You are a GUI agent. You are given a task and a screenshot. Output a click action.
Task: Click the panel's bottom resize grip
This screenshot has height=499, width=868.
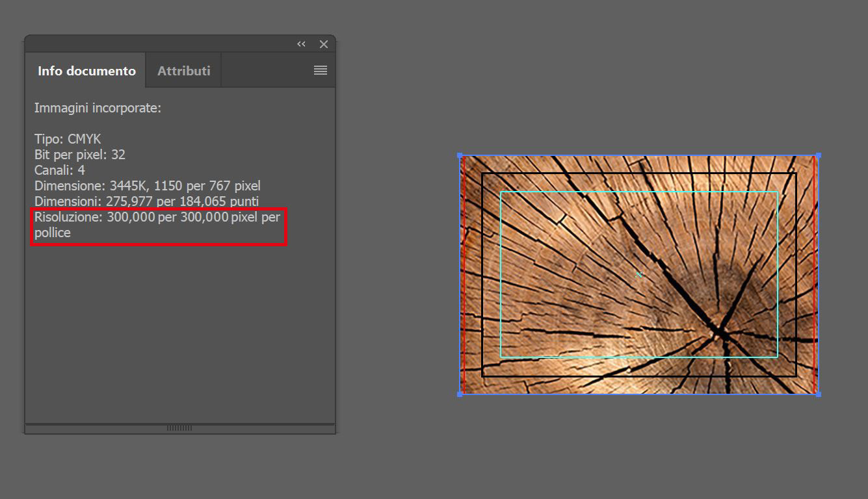pos(179,428)
